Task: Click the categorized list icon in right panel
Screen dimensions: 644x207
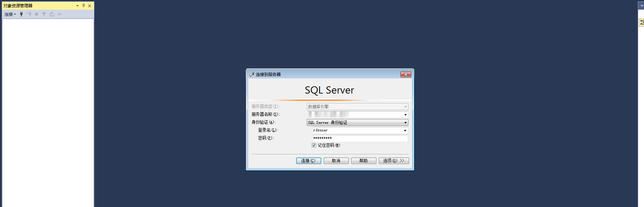Action: (x=642, y=23)
